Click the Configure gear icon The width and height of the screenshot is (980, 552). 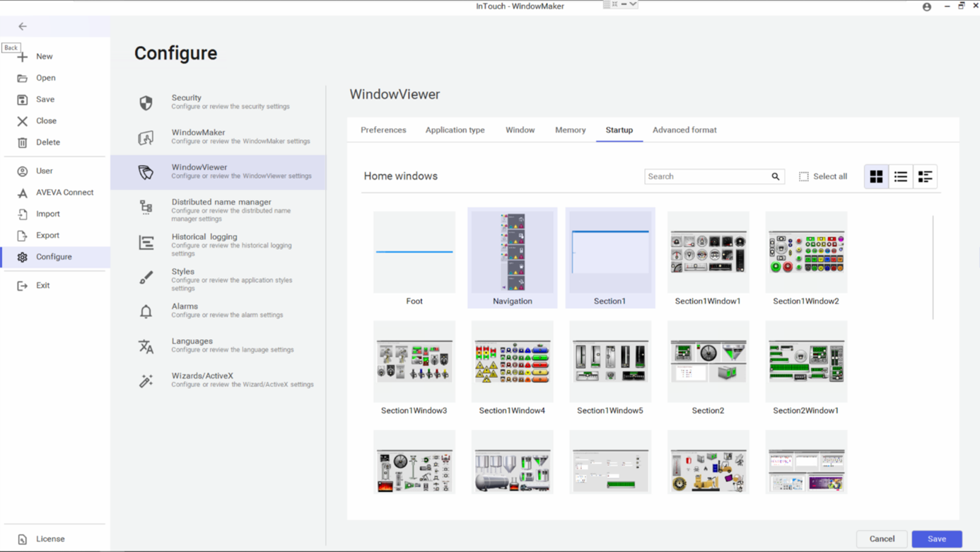[x=23, y=257]
